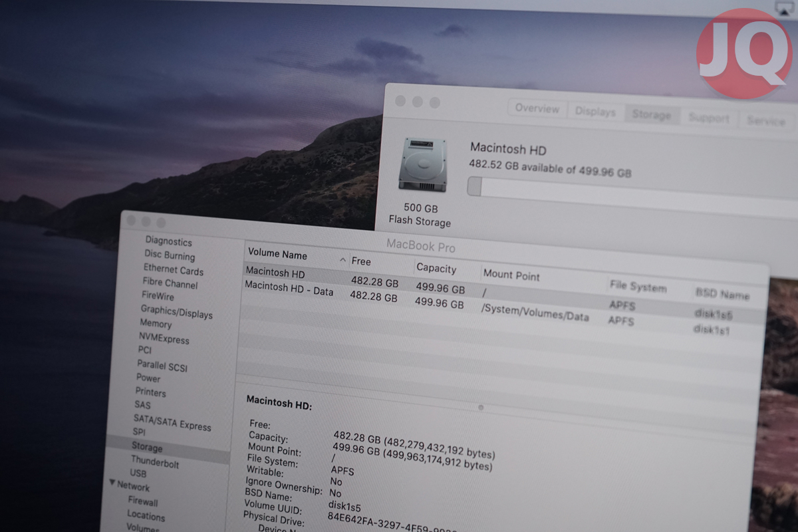The height and width of the screenshot is (532, 798).
Task: Click the "Macintosh HD:" heading in details pane
Action: [279, 402]
